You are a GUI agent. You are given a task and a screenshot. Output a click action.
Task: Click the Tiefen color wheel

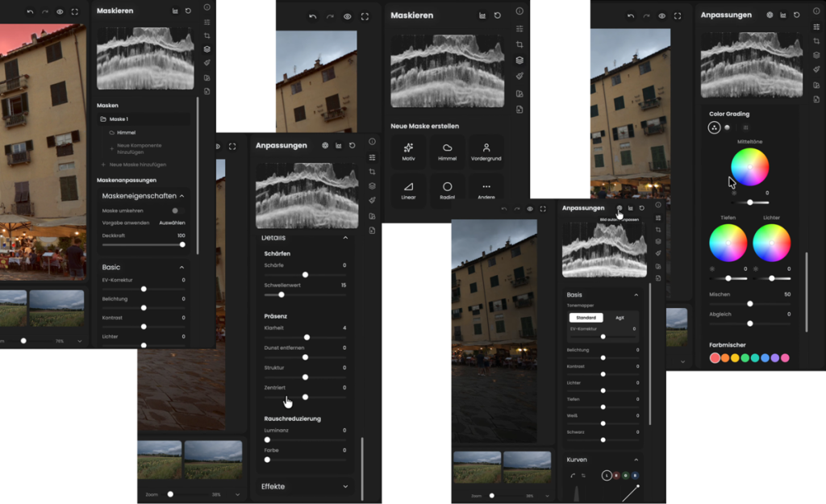728,243
